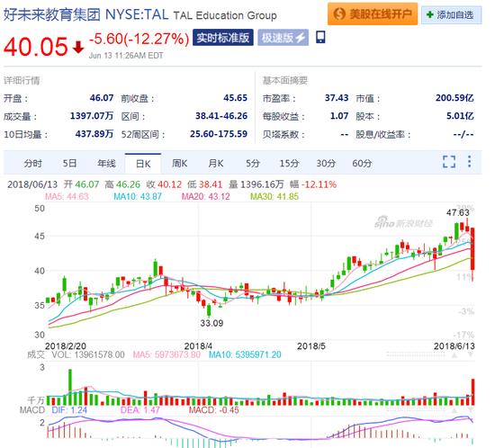The height and width of the screenshot is (448, 495).
Task: Click the DIF: 1.24 MACD label
Action: click(69, 410)
